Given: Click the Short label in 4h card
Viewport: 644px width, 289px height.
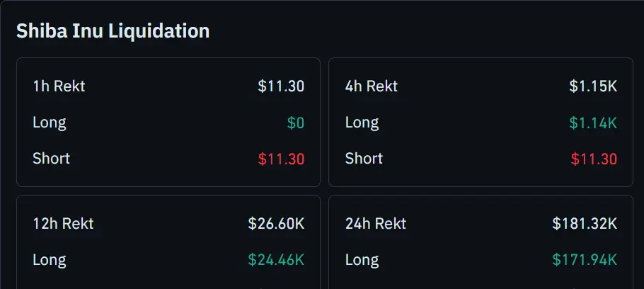Looking at the screenshot, I should point(364,159).
